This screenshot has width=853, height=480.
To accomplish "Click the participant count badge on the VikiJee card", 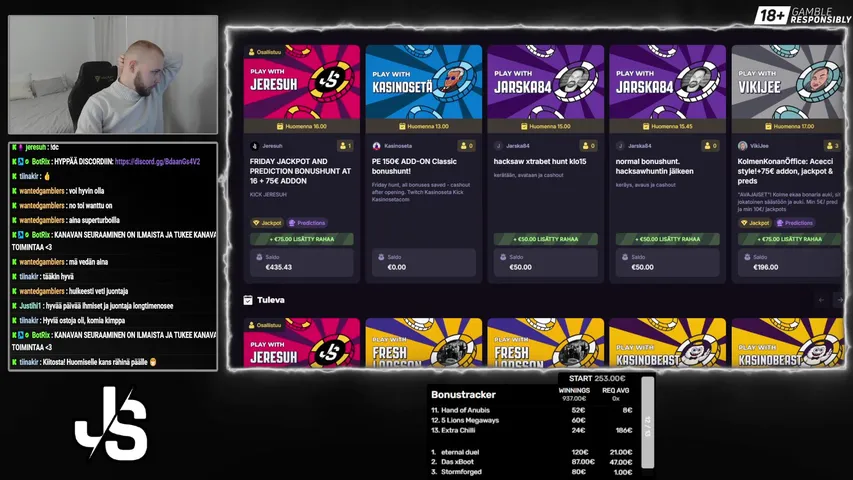I will click(x=833, y=146).
